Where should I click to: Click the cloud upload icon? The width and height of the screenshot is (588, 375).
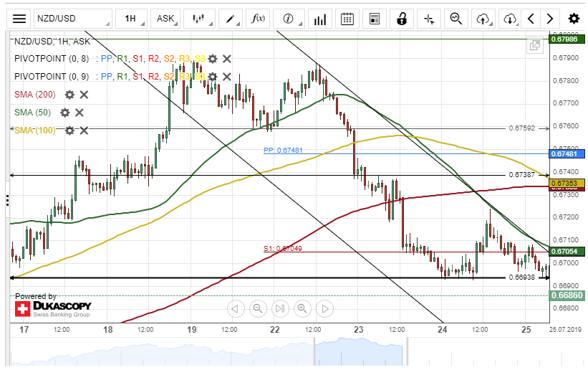(x=483, y=19)
